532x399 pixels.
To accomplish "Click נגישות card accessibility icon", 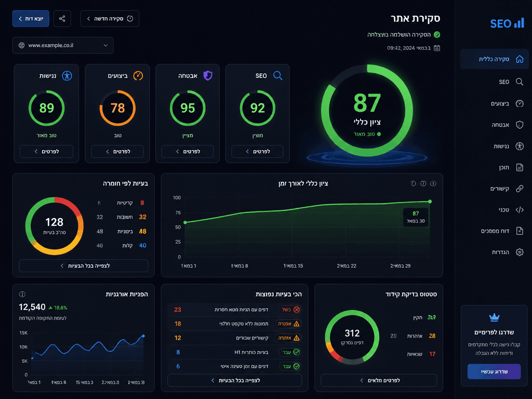I will (x=67, y=75).
